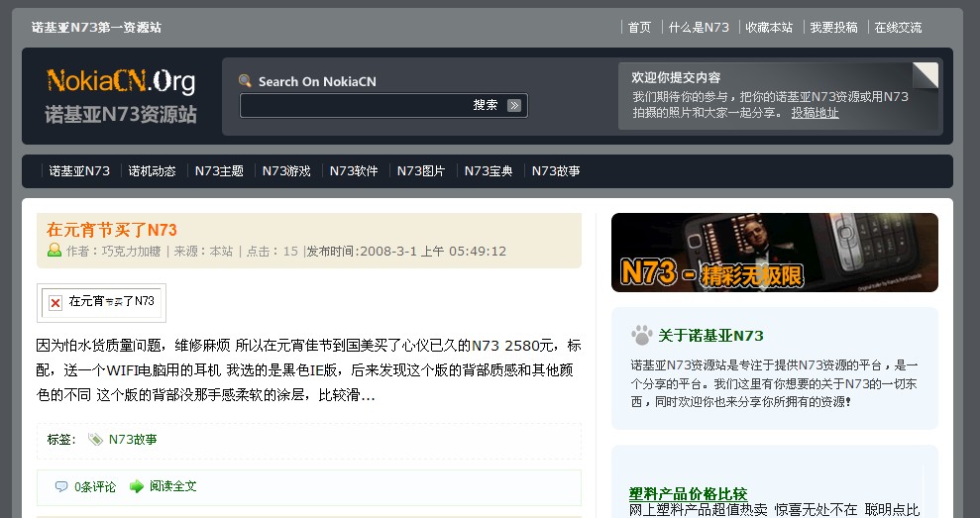The width and height of the screenshot is (980, 518).
Task: Switch to the N73主题 section
Action: (x=219, y=171)
